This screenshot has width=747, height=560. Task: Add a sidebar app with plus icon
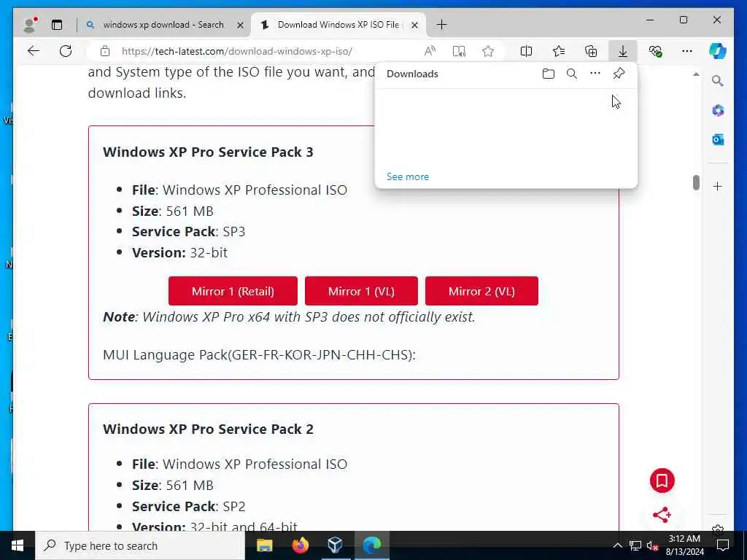[x=718, y=186]
